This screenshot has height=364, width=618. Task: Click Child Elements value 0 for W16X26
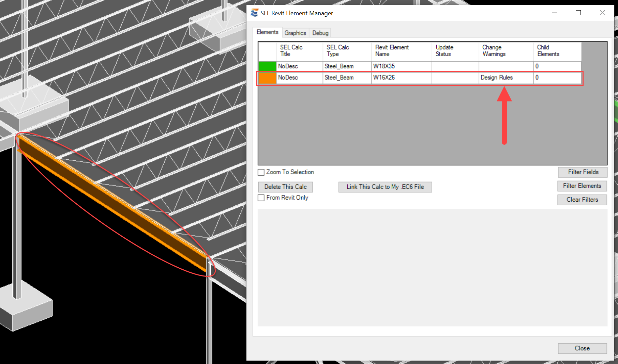coord(557,78)
